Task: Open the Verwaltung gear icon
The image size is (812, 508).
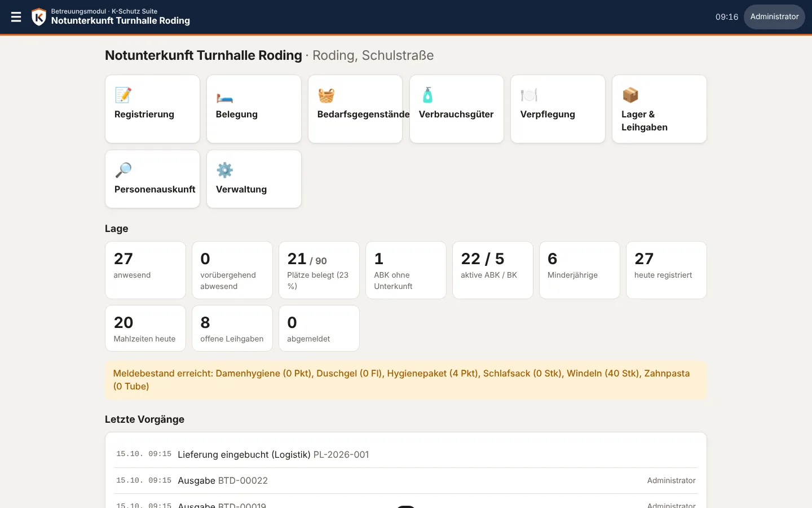Action: click(x=224, y=170)
